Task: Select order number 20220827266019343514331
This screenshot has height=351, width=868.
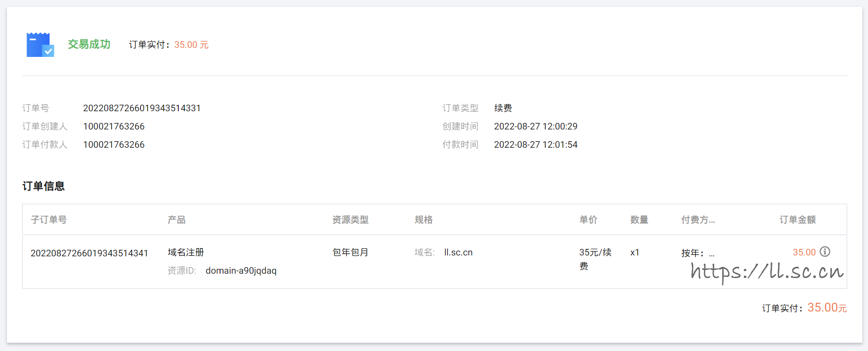Action: coord(142,108)
